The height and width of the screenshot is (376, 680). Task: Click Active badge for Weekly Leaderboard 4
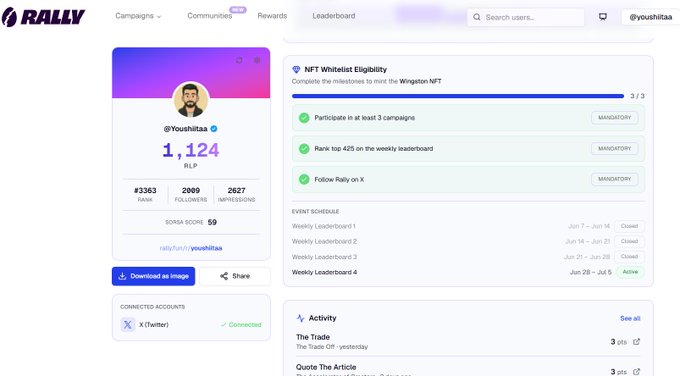[x=630, y=272]
